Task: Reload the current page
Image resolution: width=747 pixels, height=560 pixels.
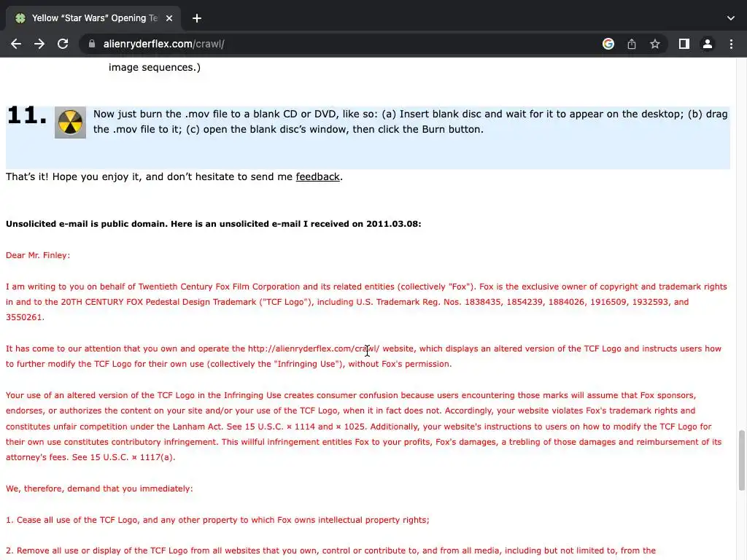Action: click(x=63, y=44)
